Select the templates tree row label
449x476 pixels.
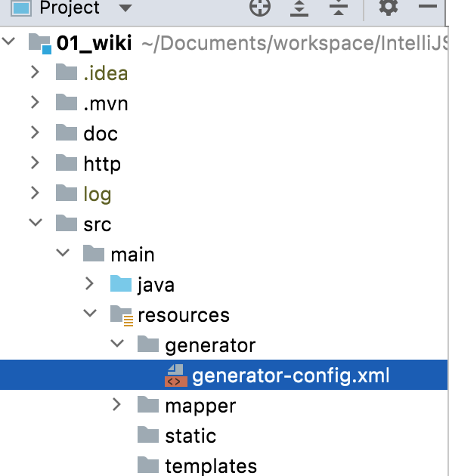click(x=211, y=466)
